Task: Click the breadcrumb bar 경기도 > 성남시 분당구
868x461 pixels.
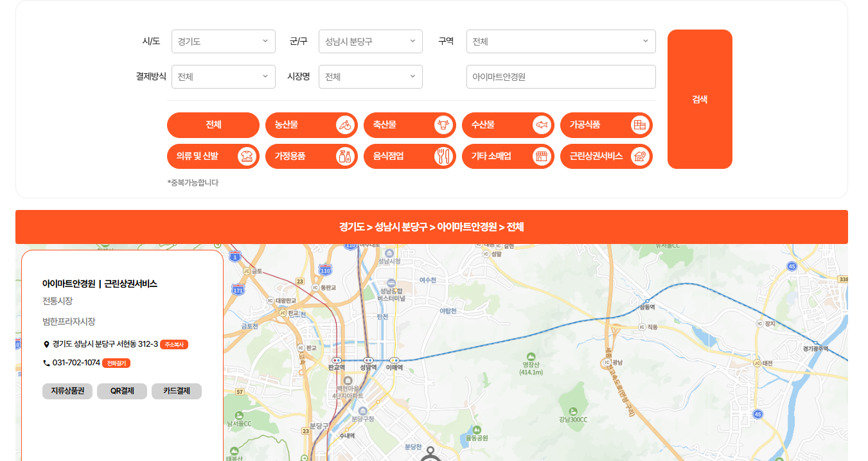Action: (x=432, y=227)
